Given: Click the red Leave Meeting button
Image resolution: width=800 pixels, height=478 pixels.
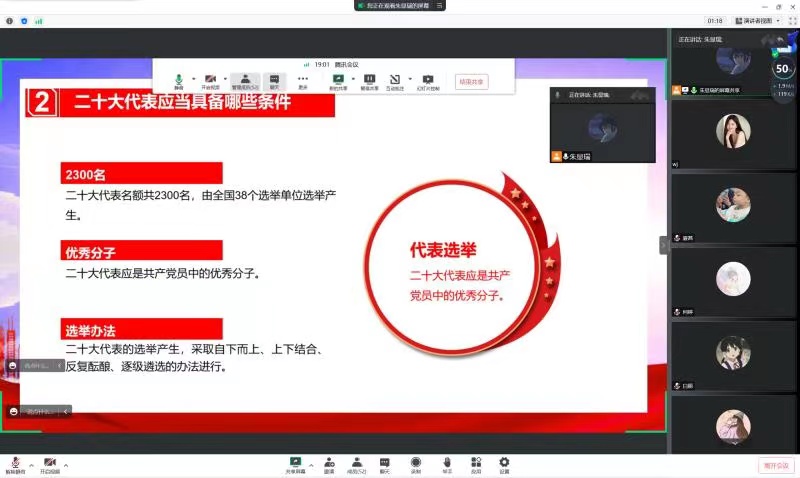Looking at the screenshot, I should click(774, 465).
